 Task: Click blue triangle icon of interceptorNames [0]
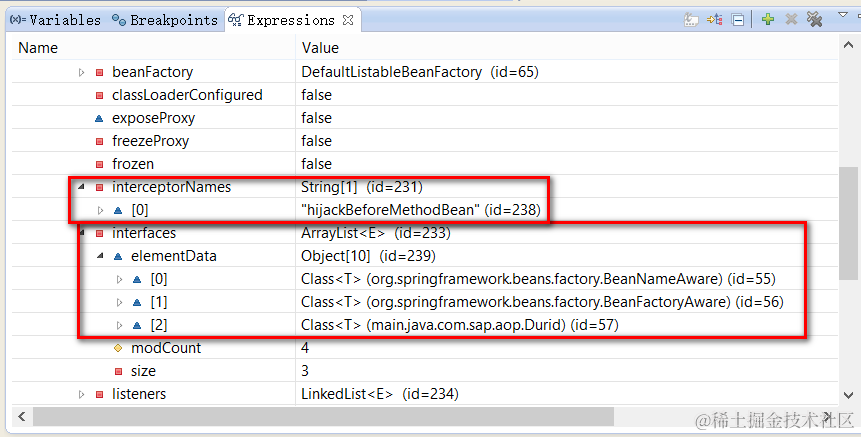tap(118, 210)
